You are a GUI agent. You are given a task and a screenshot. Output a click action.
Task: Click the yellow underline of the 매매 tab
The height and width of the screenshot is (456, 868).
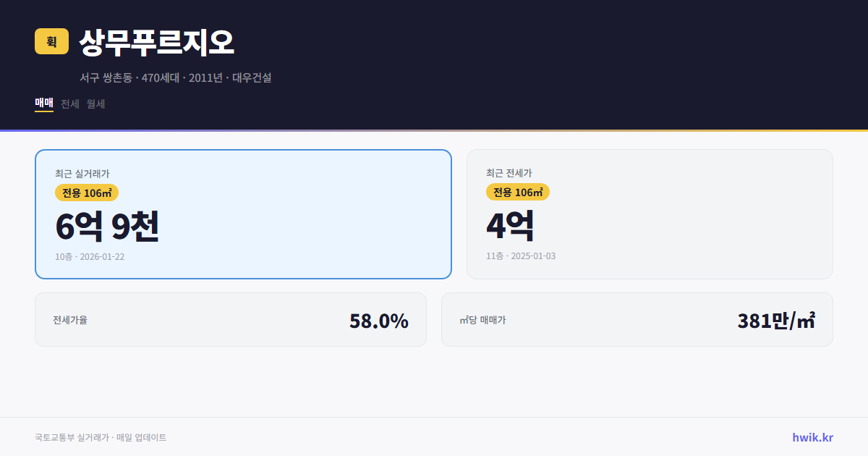tap(43, 112)
